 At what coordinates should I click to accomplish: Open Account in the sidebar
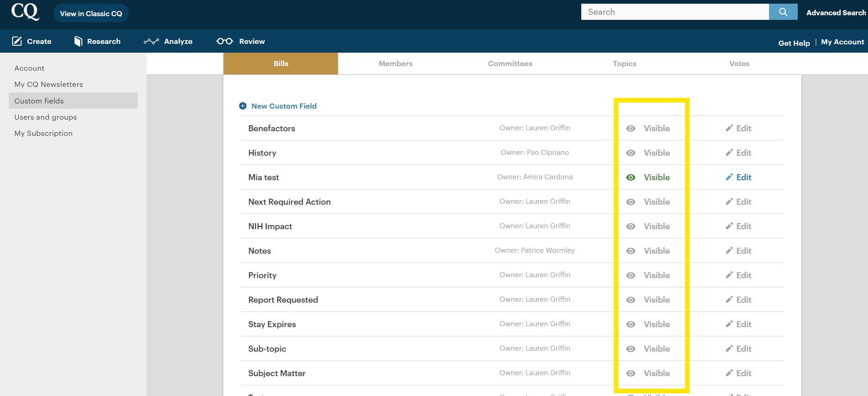(x=29, y=68)
